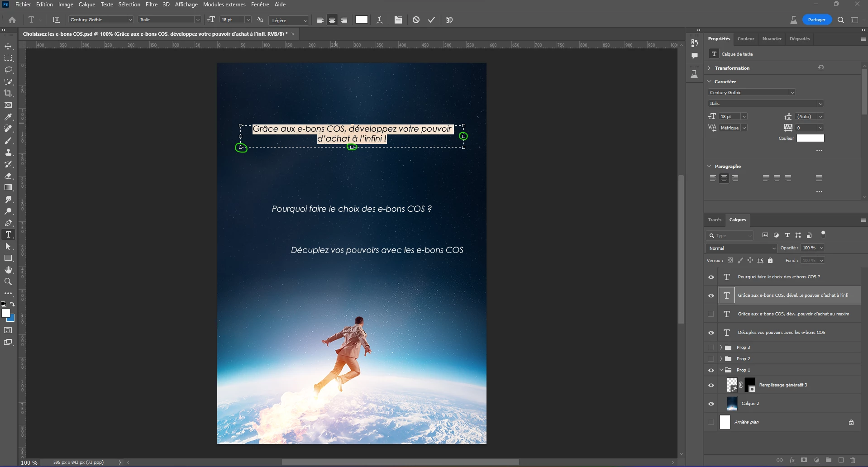Open Couleur swatch in Caractère section
The width and height of the screenshot is (868, 467).
pyautogui.click(x=811, y=138)
